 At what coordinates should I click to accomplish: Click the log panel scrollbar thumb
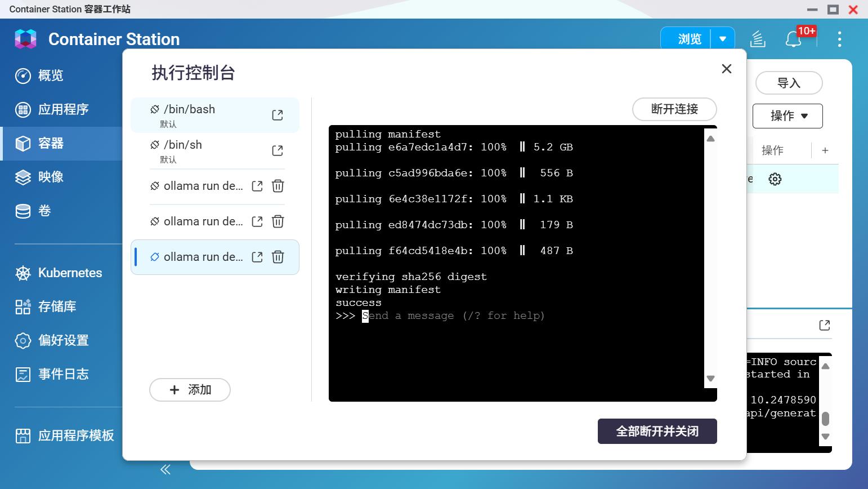tap(826, 419)
